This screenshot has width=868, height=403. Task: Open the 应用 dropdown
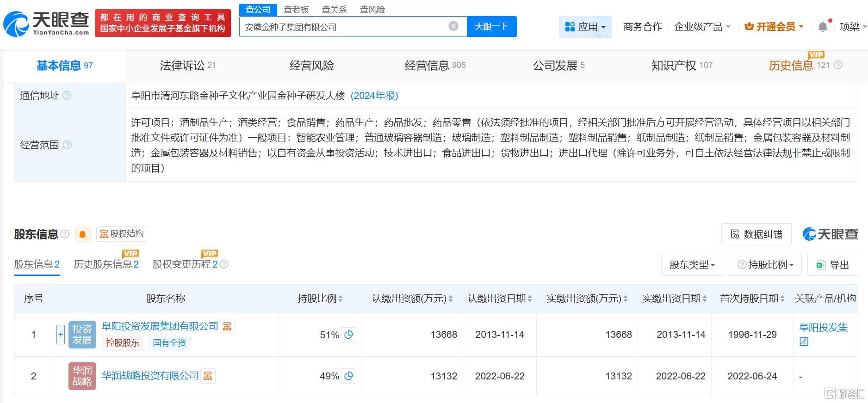coord(585,27)
